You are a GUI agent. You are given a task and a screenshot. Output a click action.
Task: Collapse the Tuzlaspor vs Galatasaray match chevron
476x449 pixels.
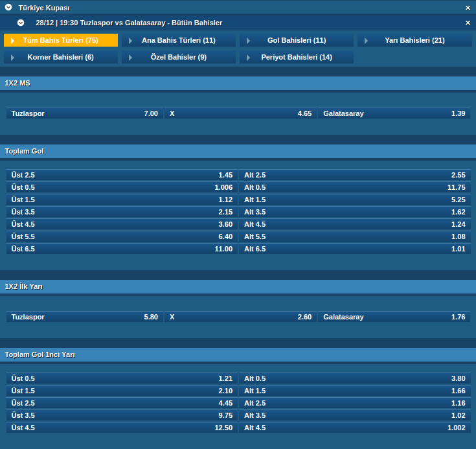pyautogui.click(x=21, y=23)
